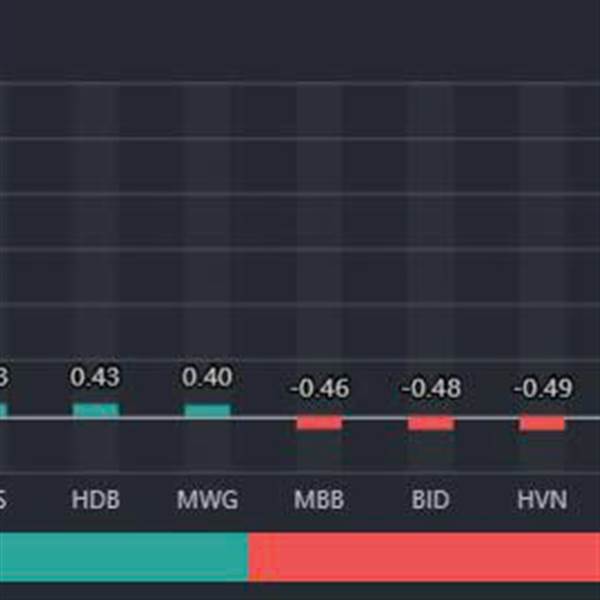Image resolution: width=600 pixels, height=600 pixels.
Task: Select the MBB ticker label
Action: [x=319, y=499]
